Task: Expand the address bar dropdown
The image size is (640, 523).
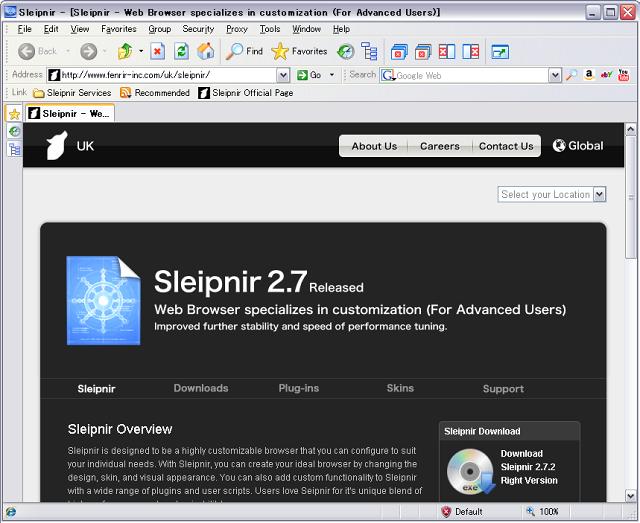Action: click(283, 75)
